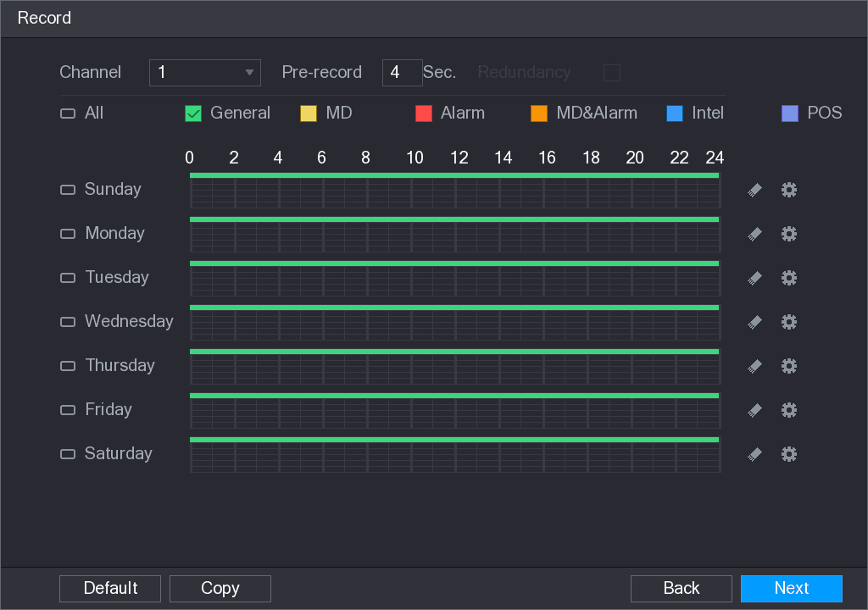Open the gear settings for Wednesday
The height and width of the screenshot is (610, 868).
(x=789, y=322)
